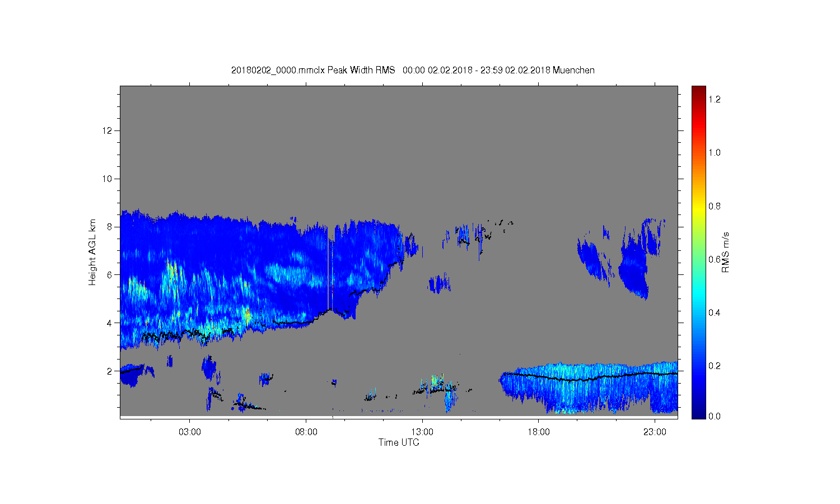Click the colorbar value 1.2
The image size is (840, 504).
pos(715,99)
